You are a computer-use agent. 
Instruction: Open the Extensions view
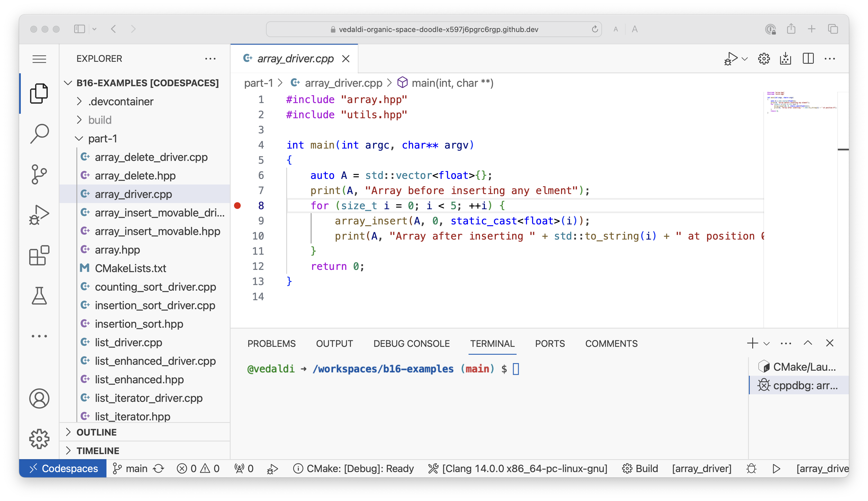pos(39,255)
